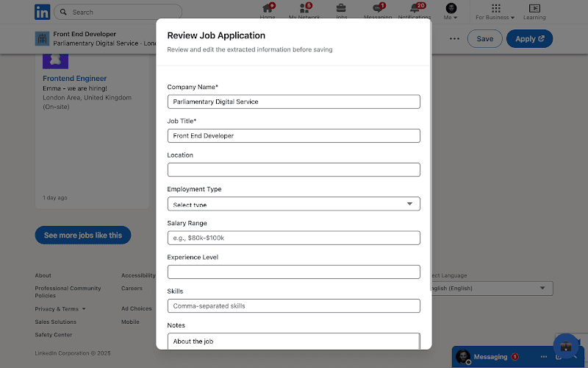The height and width of the screenshot is (368, 588).
Task: Click the Company Name input field
Action: [x=293, y=102]
